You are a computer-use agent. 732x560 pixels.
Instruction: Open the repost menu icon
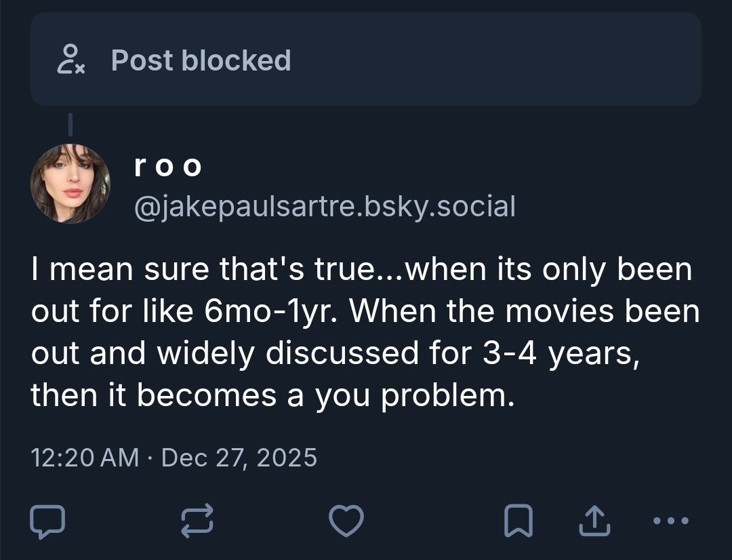coord(197,521)
